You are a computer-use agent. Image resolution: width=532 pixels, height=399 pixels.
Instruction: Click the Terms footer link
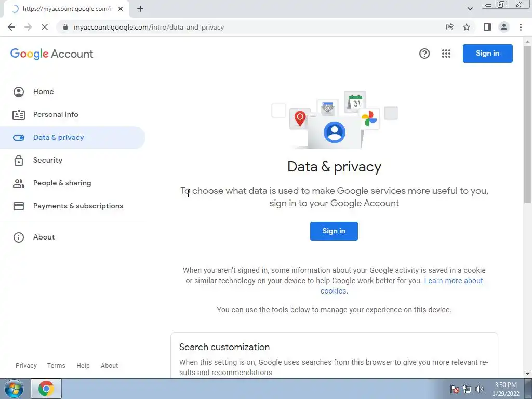(56, 365)
